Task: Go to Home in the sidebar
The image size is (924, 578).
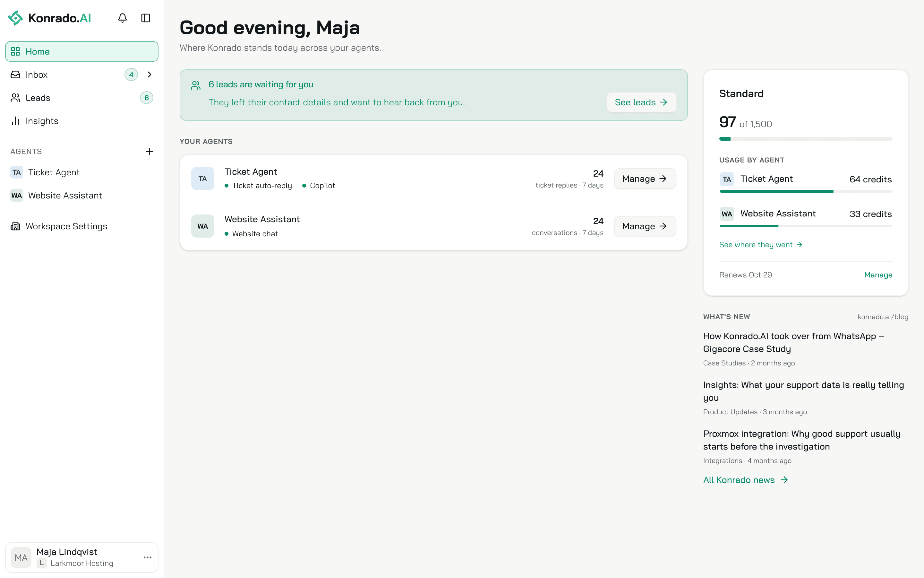Action: coord(82,51)
